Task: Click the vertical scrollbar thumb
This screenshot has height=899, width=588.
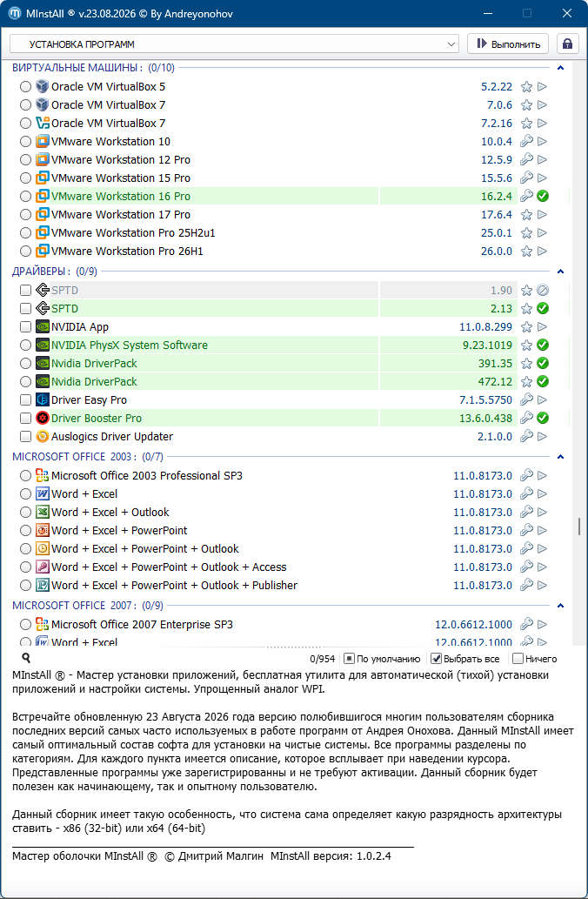Action: coord(578,525)
